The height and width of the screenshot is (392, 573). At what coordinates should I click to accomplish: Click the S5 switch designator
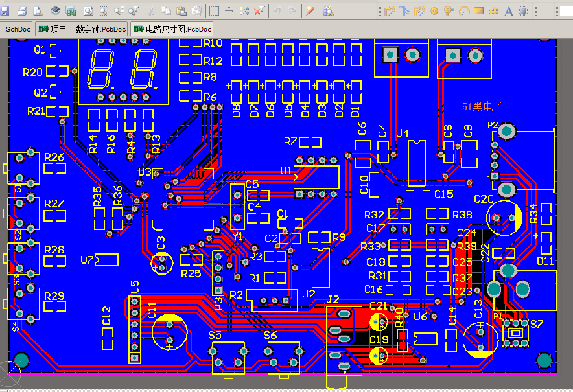[x=215, y=336]
